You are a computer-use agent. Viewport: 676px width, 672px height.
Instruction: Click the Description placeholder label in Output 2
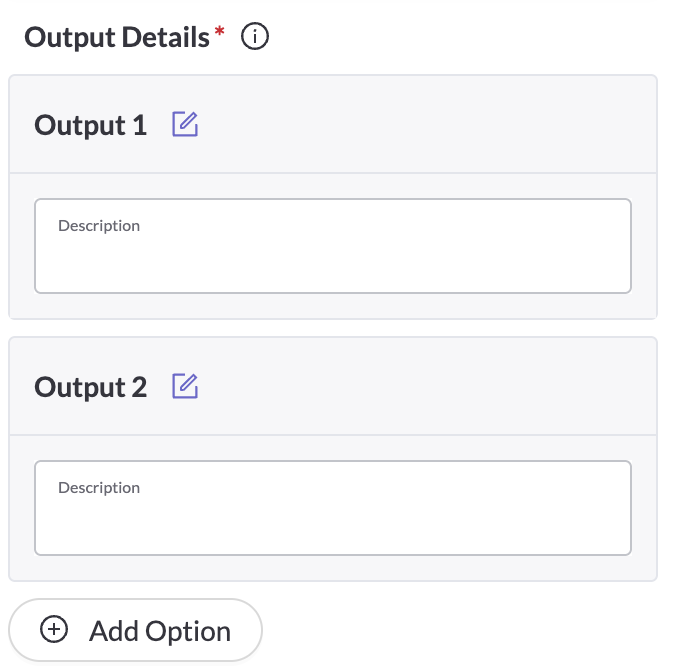[x=99, y=488]
